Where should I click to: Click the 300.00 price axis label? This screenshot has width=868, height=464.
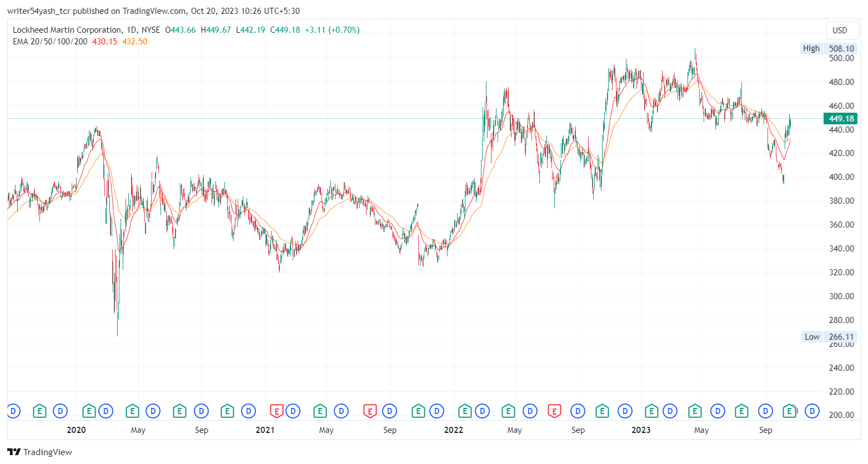click(841, 296)
